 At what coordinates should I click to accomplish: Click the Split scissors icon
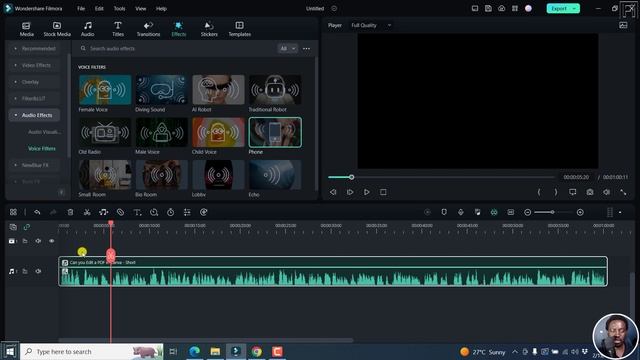pos(87,212)
